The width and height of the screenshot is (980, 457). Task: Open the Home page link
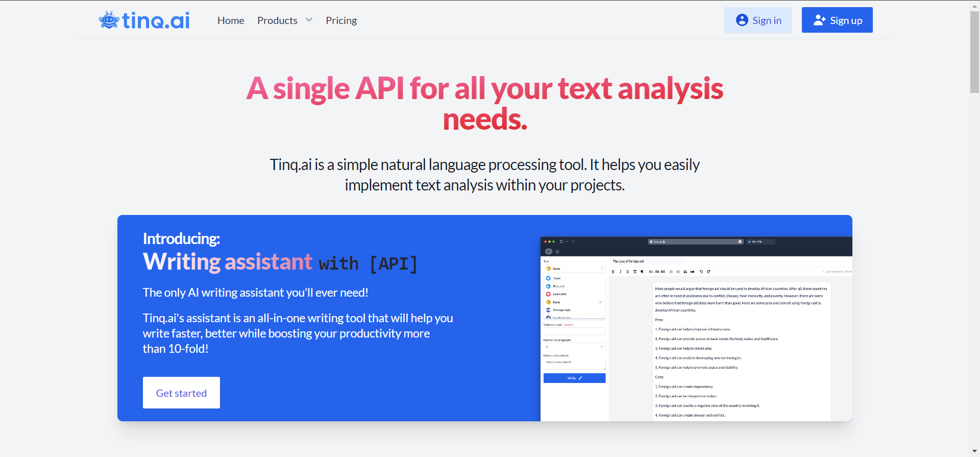(231, 20)
